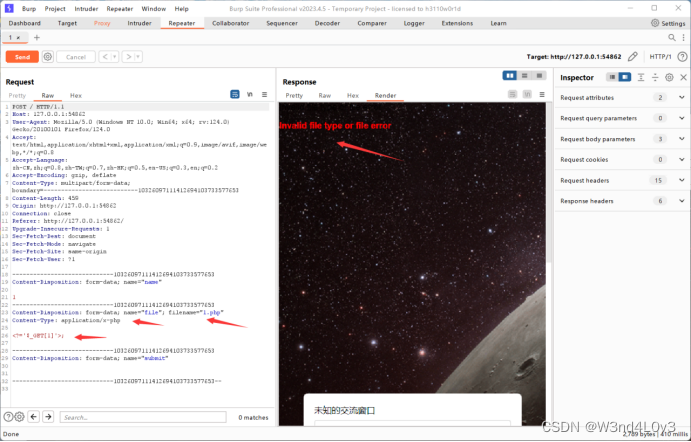The height and width of the screenshot is (442, 691).
Task: Switch to the Proxy tab
Action: click(102, 23)
